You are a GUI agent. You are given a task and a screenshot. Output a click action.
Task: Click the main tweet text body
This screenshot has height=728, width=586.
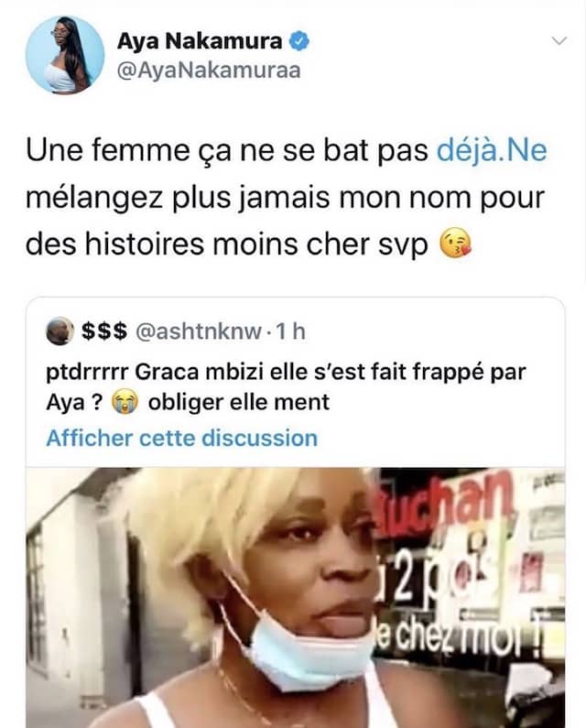[287, 197]
